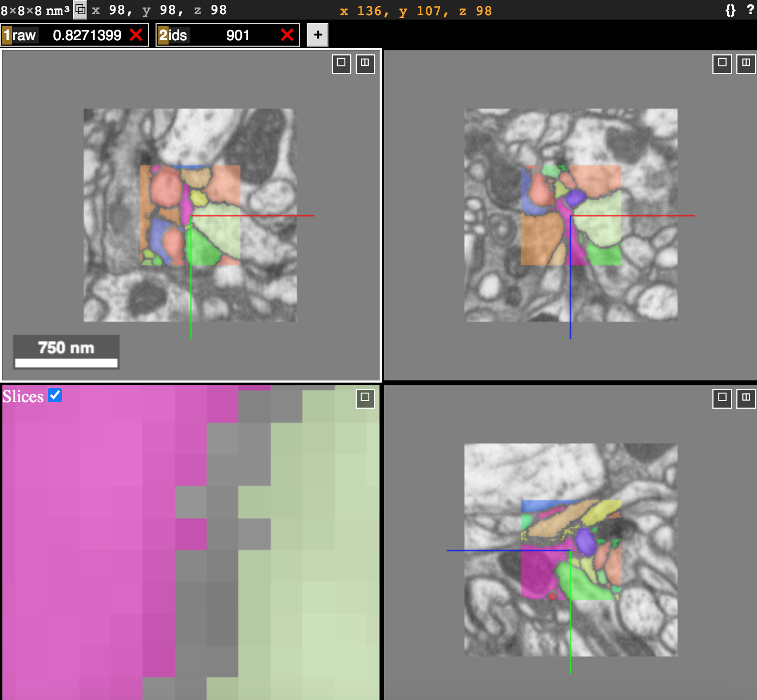Remove the ids layer with its red X
The image size is (757, 700).
(x=288, y=34)
